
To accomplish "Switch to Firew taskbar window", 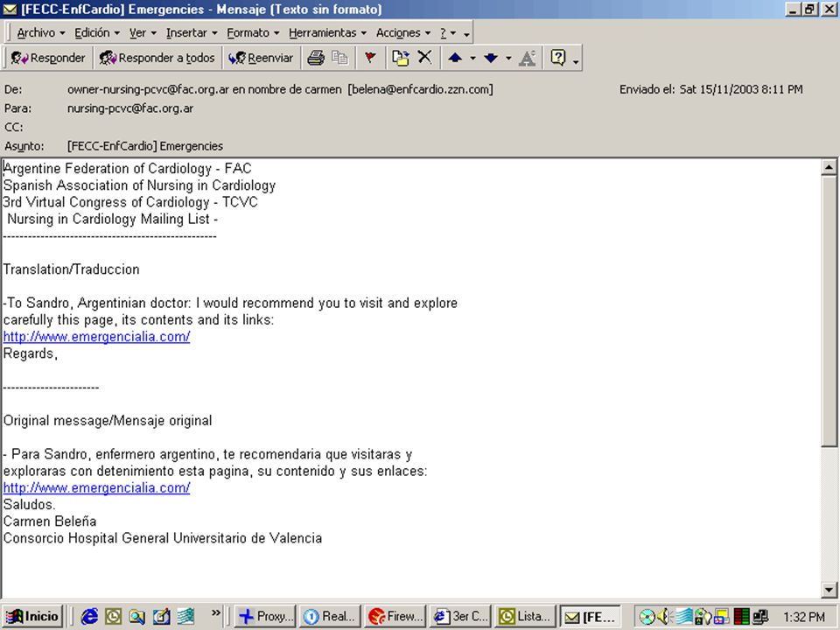I will pyautogui.click(x=395, y=617).
